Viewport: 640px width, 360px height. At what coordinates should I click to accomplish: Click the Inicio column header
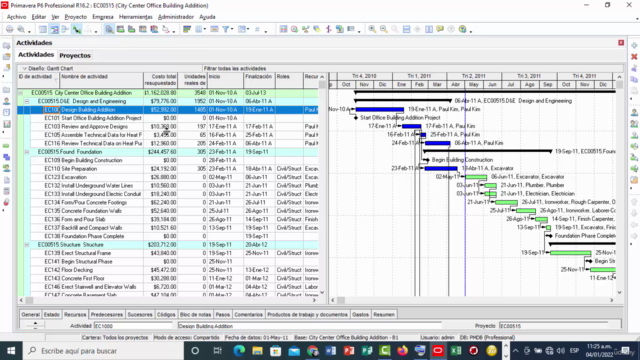coord(225,80)
